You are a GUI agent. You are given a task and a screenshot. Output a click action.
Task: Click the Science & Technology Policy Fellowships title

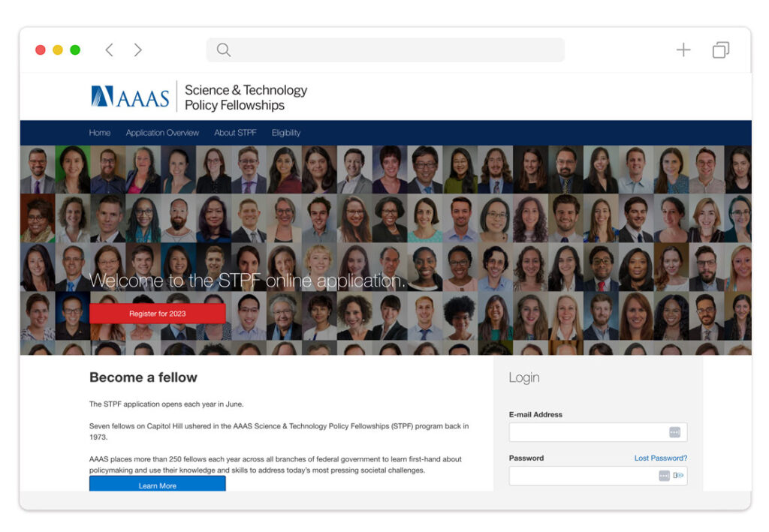click(246, 98)
